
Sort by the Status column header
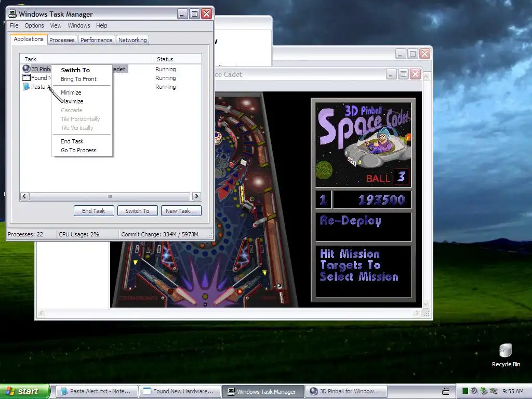(177, 59)
